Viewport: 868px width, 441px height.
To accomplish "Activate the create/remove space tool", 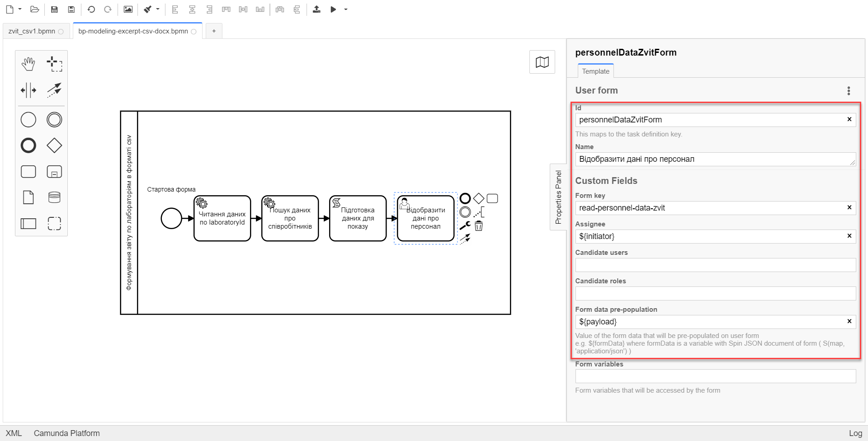I will coord(28,90).
